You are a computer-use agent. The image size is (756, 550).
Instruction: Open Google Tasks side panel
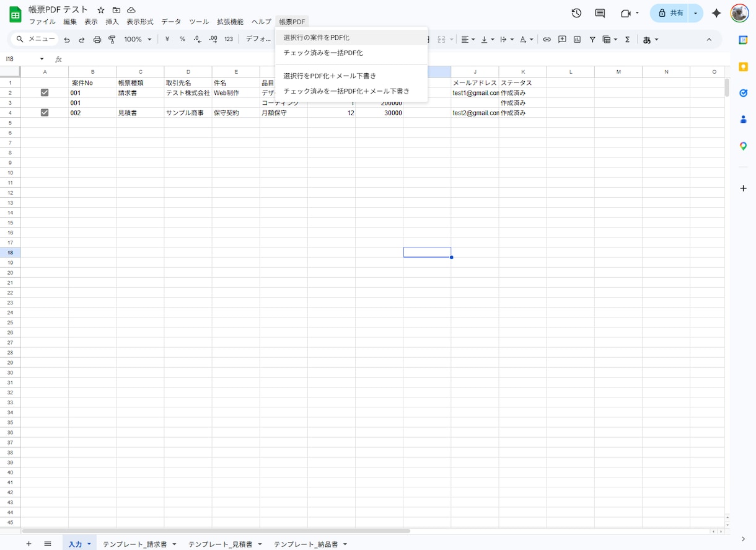click(743, 93)
